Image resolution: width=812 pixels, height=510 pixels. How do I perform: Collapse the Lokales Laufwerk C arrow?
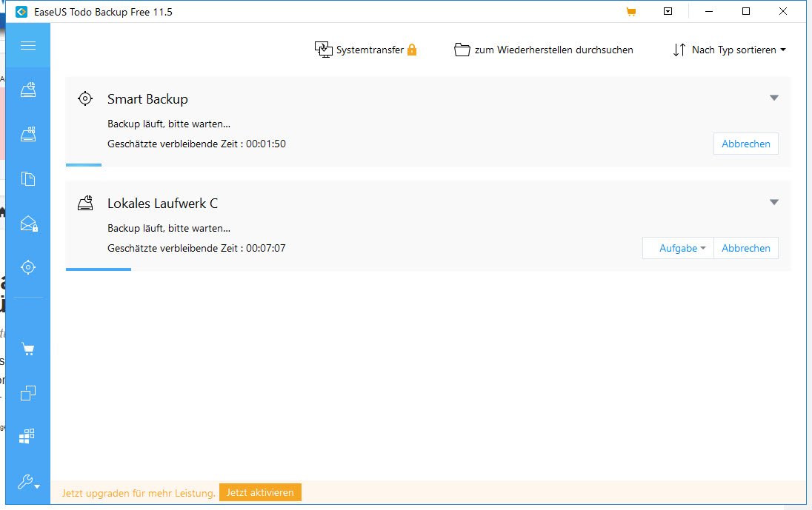[x=773, y=202]
